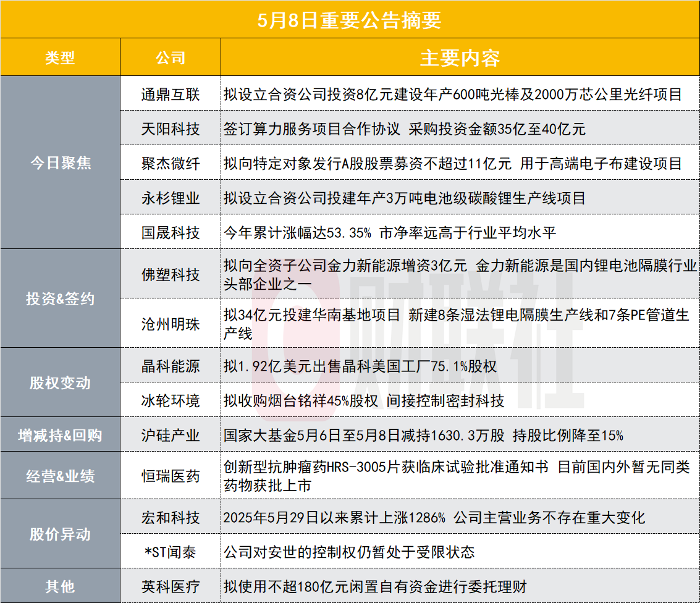Select the 类型 column header
The width and height of the screenshot is (700, 603).
(x=61, y=57)
